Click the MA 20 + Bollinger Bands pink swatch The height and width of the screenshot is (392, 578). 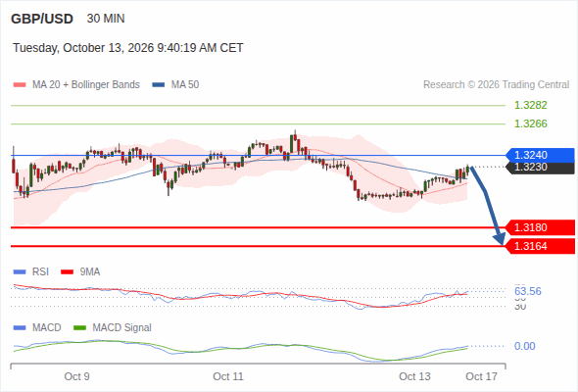click(20, 85)
